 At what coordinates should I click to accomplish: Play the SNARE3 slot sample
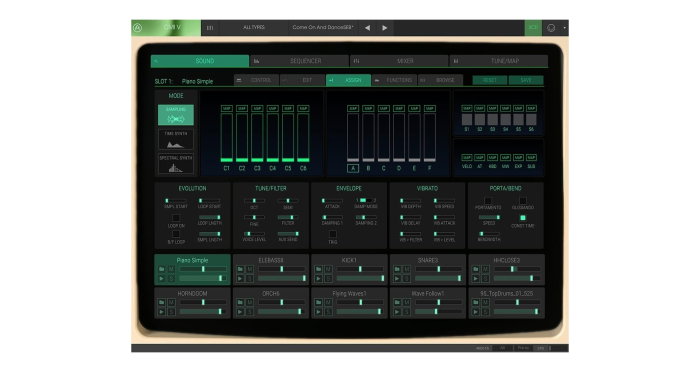(x=397, y=279)
